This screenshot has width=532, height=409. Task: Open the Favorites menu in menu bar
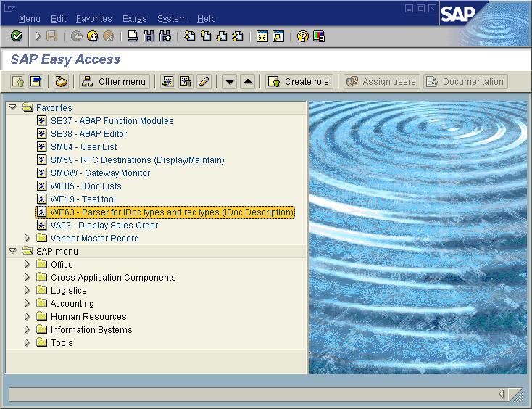(94, 19)
